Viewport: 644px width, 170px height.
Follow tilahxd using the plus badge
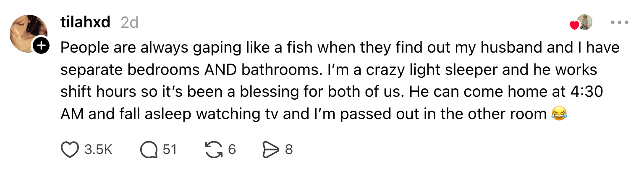41,46
